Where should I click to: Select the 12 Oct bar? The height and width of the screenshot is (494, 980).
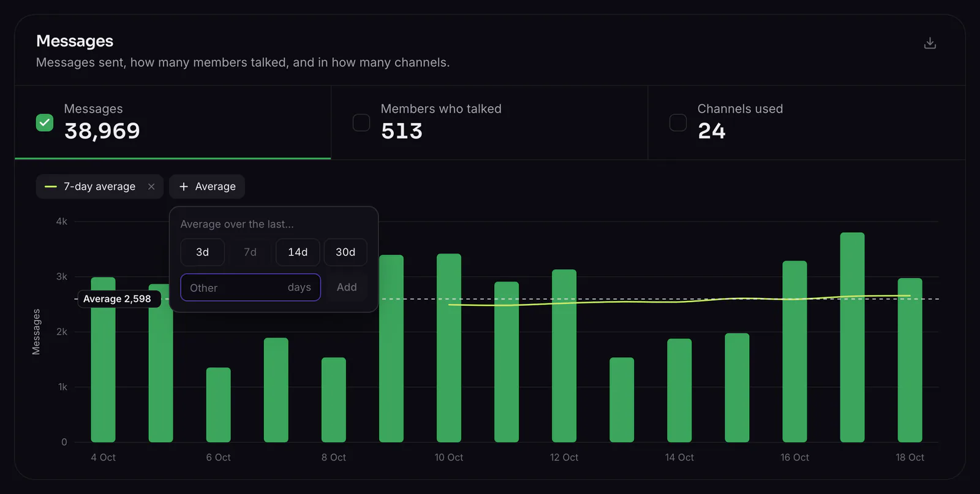564,356
